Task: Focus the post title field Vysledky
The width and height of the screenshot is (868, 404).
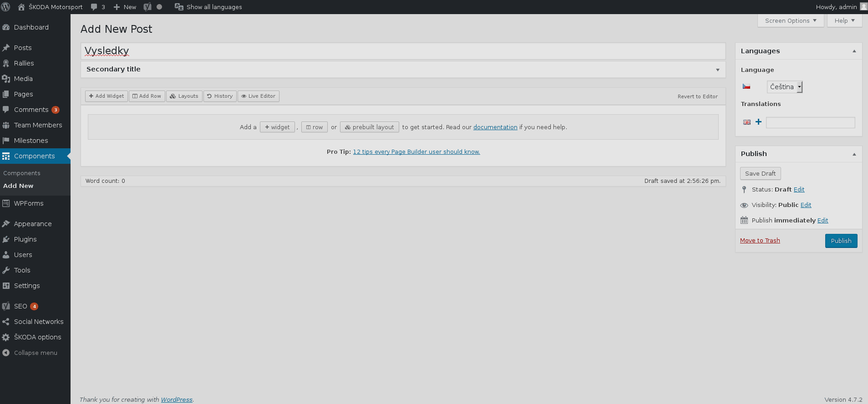Action: pos(403,51)
